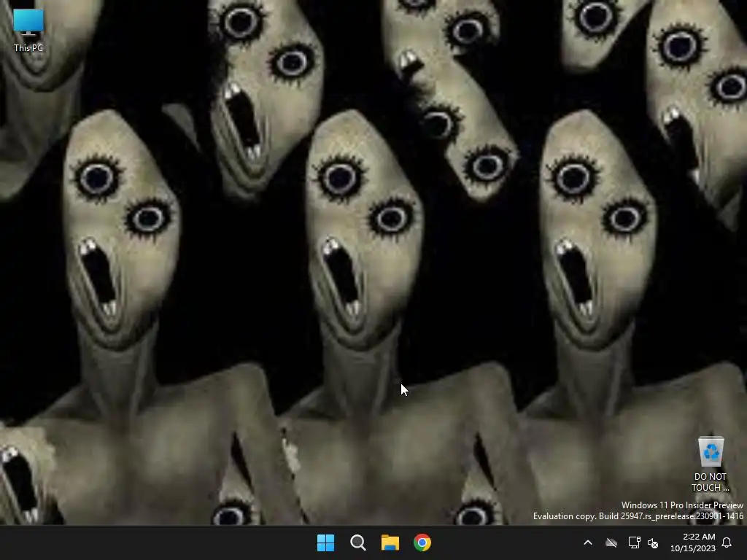
Task: Open the Windows Start menu
Action: (326, 542)
